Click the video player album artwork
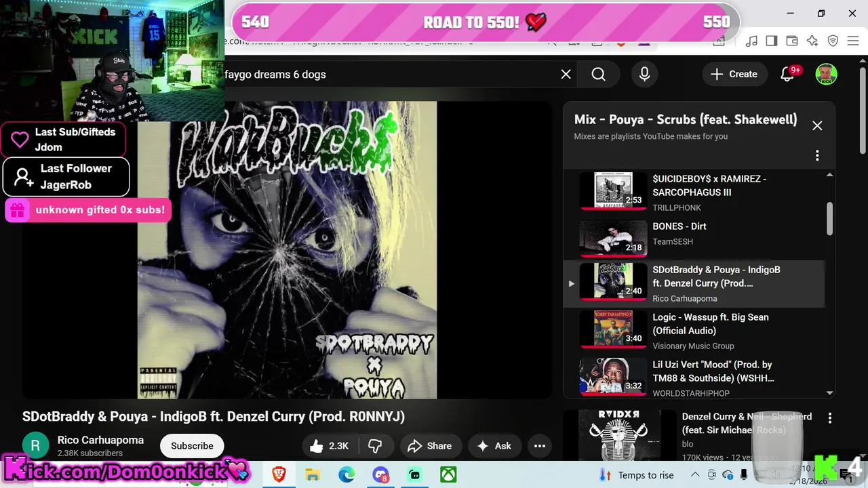Screen dimensions: 868x488 tap(288, 250)
